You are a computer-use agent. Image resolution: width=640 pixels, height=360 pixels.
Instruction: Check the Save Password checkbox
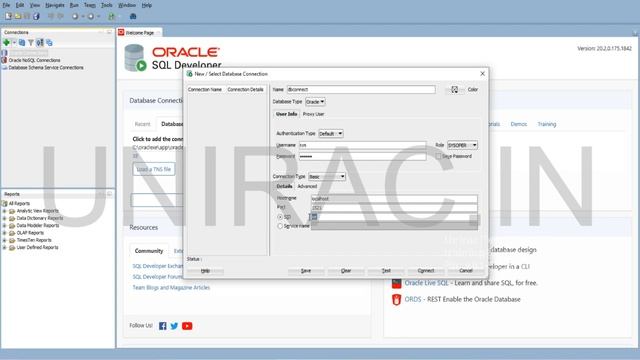click(x=438, y=156)
